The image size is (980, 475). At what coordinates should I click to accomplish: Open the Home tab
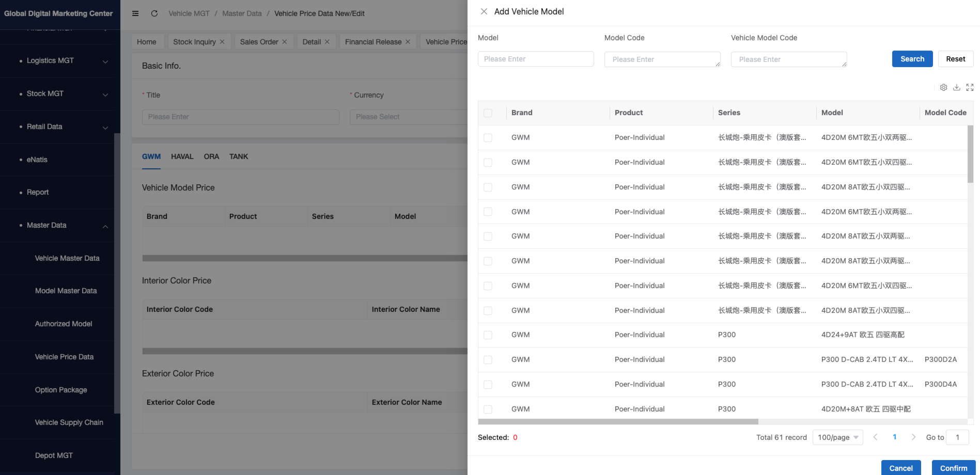click(147, 42)
